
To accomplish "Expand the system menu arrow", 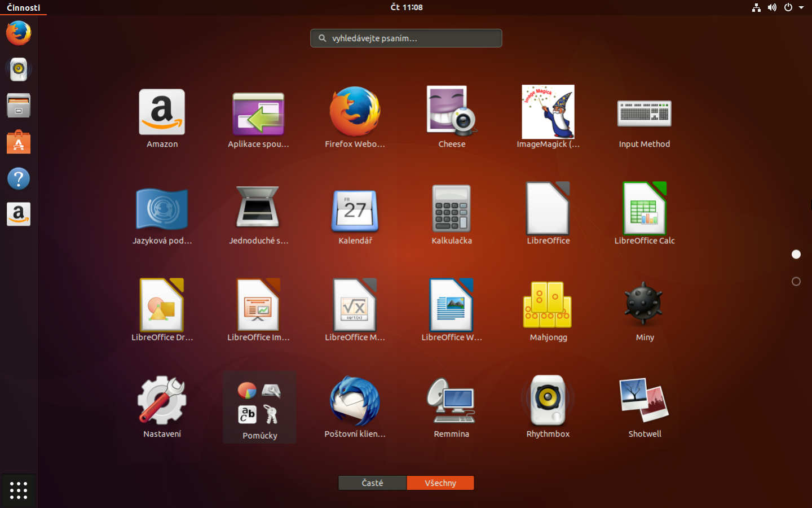I will click(x=801, y=7).
